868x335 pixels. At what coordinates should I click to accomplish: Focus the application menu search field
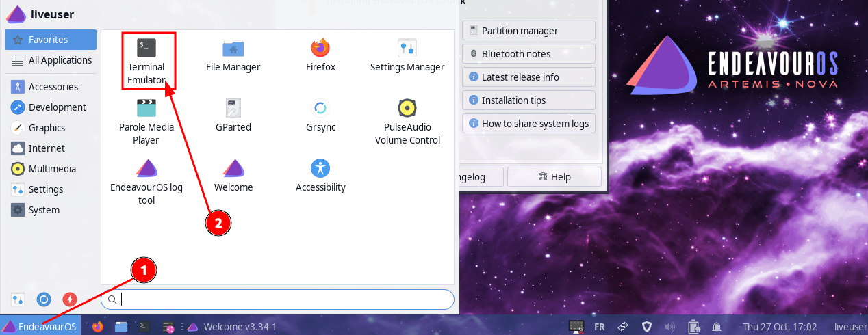point(281,299)
